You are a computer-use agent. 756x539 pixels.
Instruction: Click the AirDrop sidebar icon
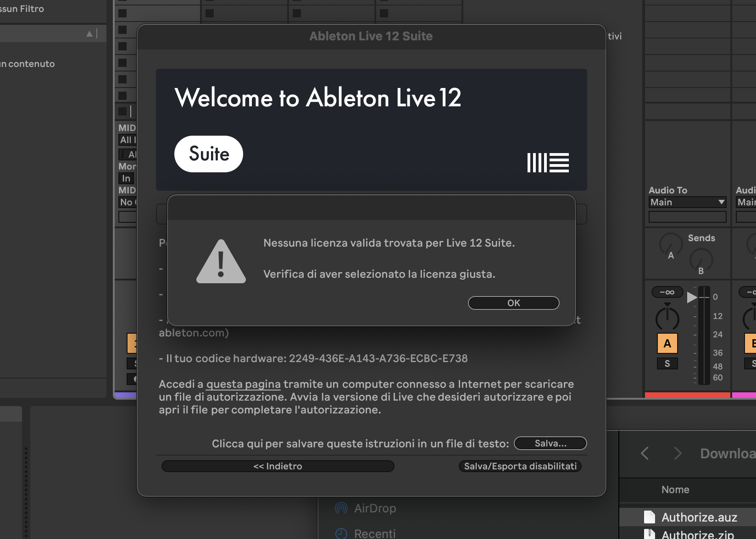point(341,508)
